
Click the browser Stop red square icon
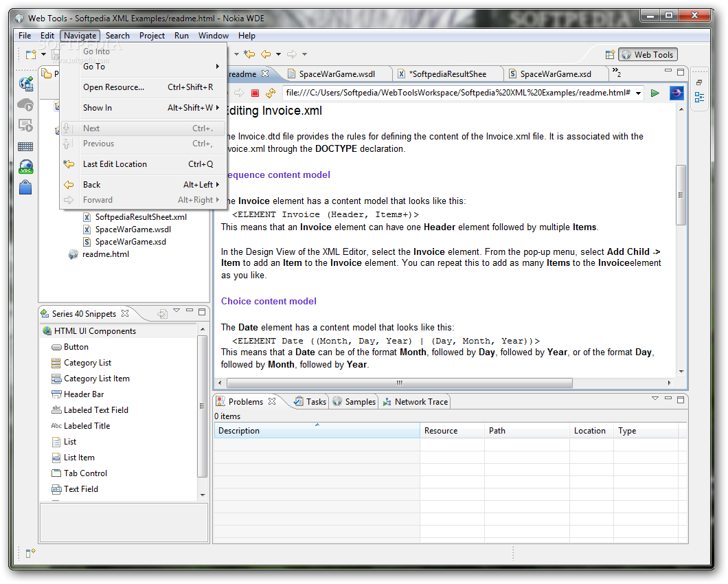[255, 93]
